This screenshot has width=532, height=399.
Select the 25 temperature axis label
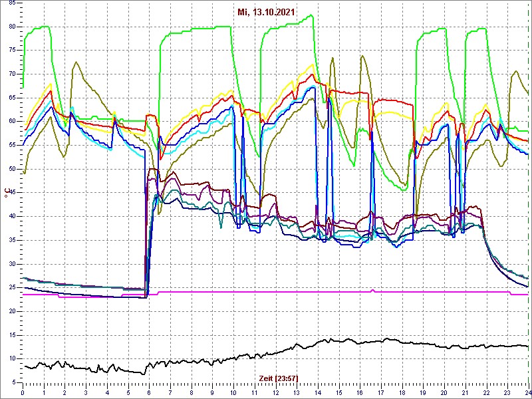[x=11, y=288]
